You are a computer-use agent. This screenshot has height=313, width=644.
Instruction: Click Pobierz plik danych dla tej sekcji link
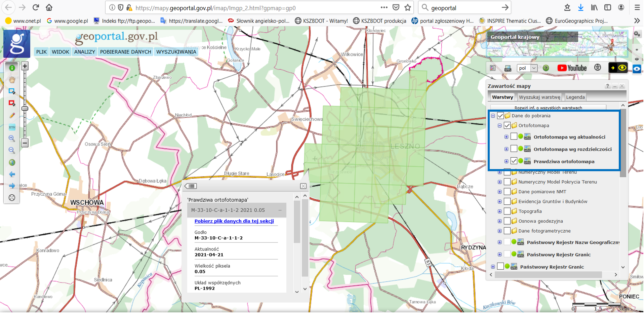[234, 221]
